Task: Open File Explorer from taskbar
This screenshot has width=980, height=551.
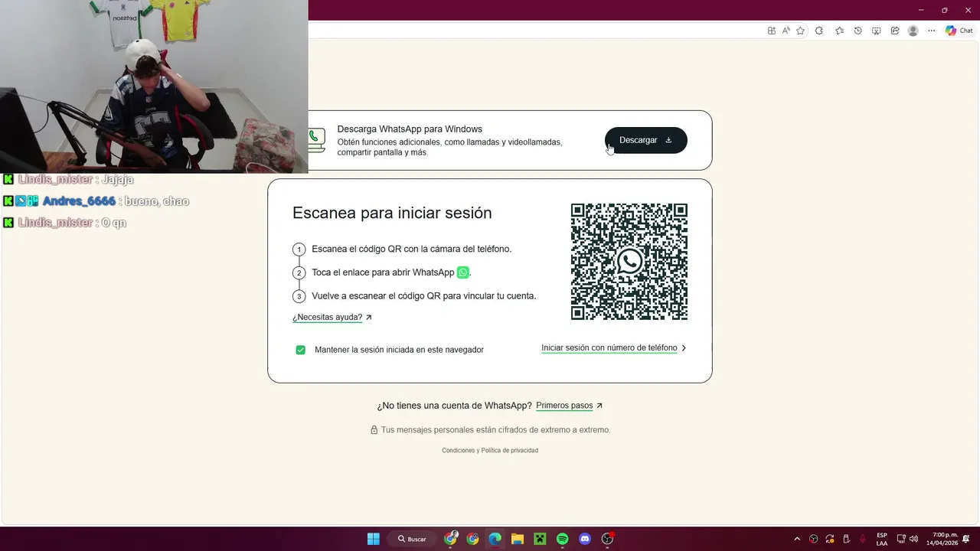Action: pyautogui.click(x=518, y=539)
